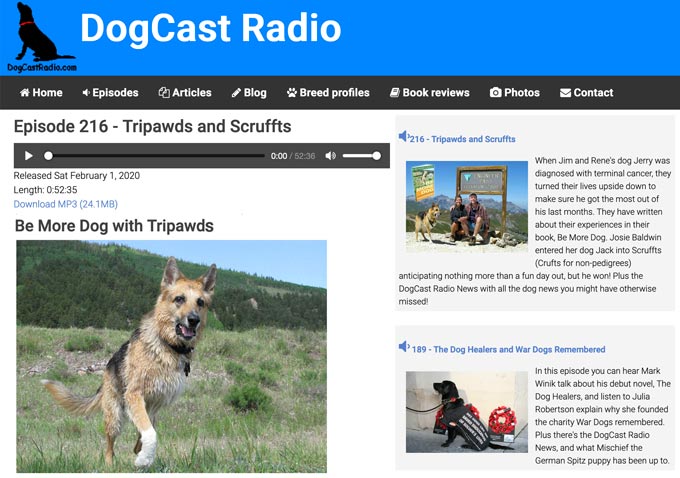Click the house icon beside Home
This screenshot has width=680, height=478.
(25, 92)
